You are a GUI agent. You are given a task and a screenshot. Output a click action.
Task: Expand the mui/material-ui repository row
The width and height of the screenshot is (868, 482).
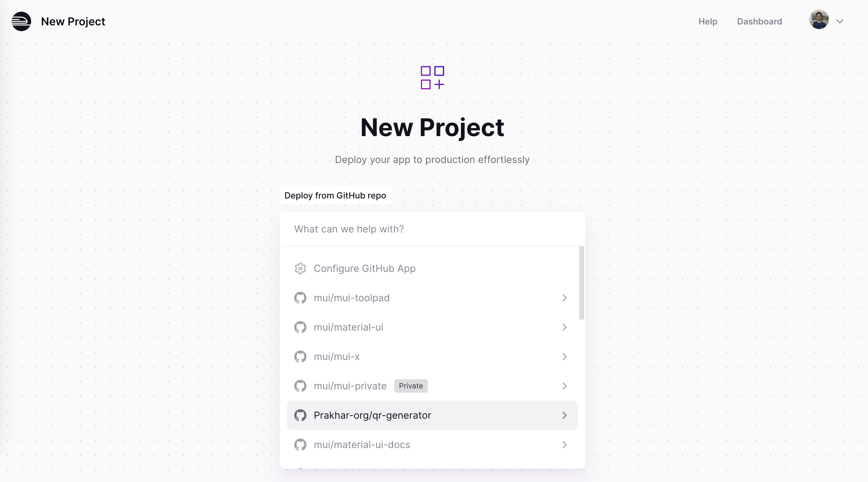click(x=564, y=327)
